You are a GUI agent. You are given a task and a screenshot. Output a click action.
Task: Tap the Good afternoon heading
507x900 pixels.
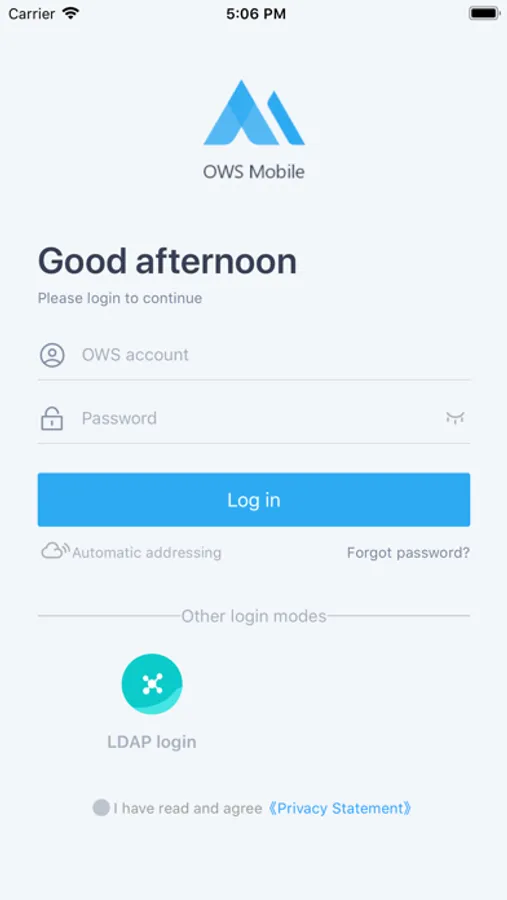tap(167, 261)
